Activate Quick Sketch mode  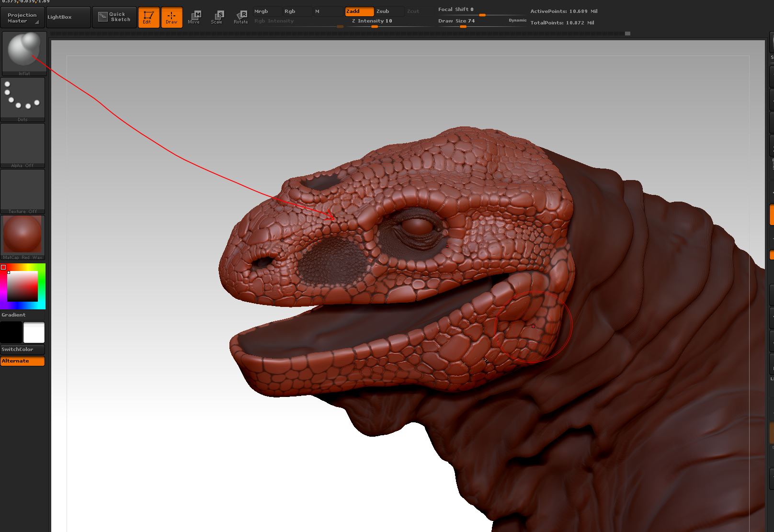tap(114, 17)
